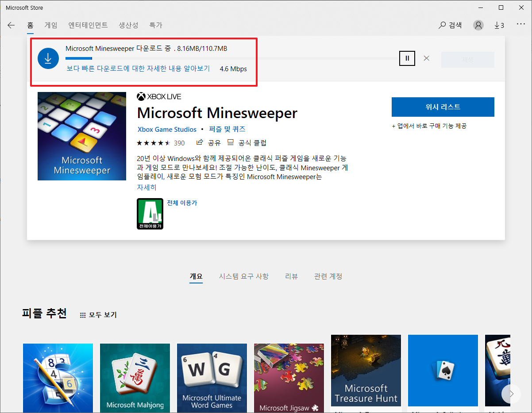Click 앱에서 바로 구매 기능 제공 text
This screenshot has height=413, width=532.
point(429,126)
